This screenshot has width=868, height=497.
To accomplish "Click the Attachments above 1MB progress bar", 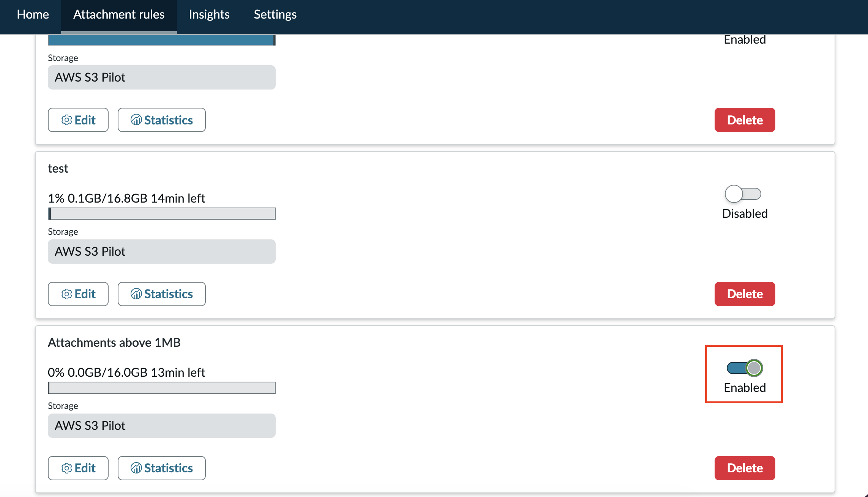I will point(162,388).
